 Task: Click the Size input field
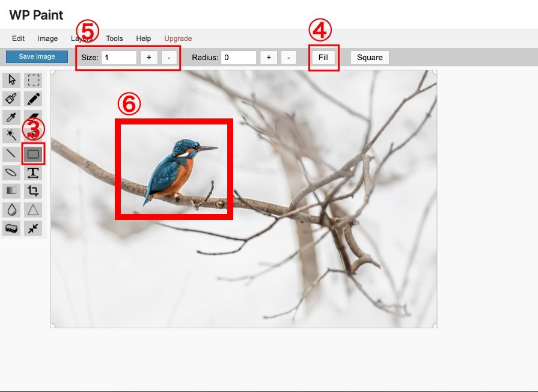(x=118, y=57)
